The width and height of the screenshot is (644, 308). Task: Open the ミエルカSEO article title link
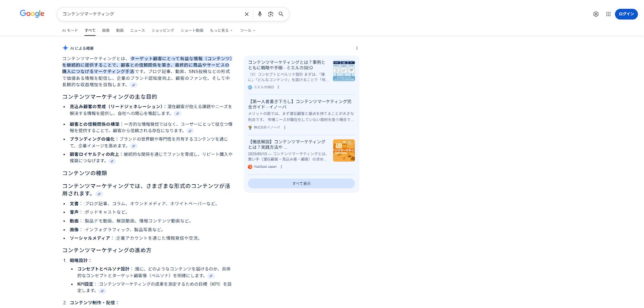pyautogui.click(x=286, y=65)
